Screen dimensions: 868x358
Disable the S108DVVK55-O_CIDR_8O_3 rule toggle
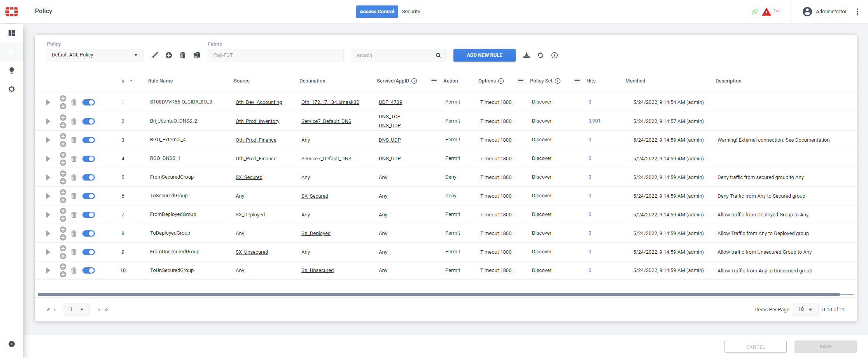coord(88,102)
